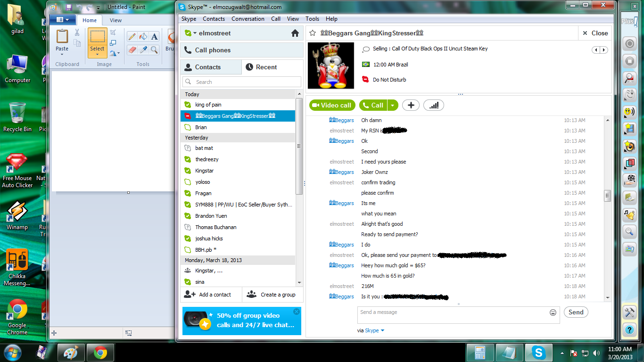The height and width of the screenshot is (362, 644).
Task: Open tools hammer icon in Plus! sidebar
Action: 629,312
